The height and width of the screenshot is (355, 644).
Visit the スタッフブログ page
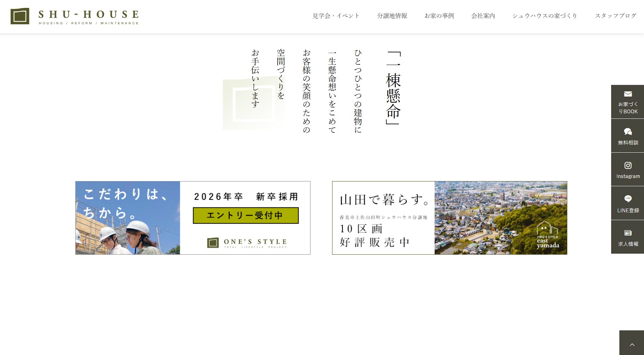616,16
